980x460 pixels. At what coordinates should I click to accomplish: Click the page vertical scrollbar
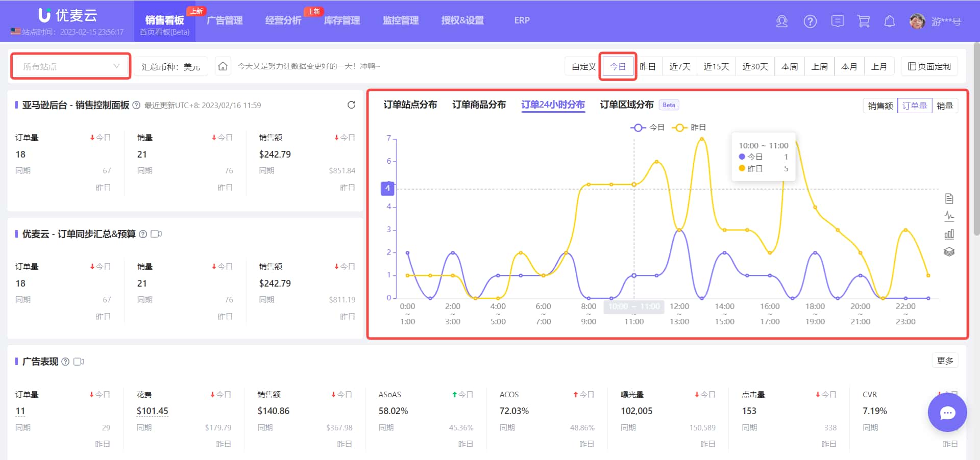(977, 138)
